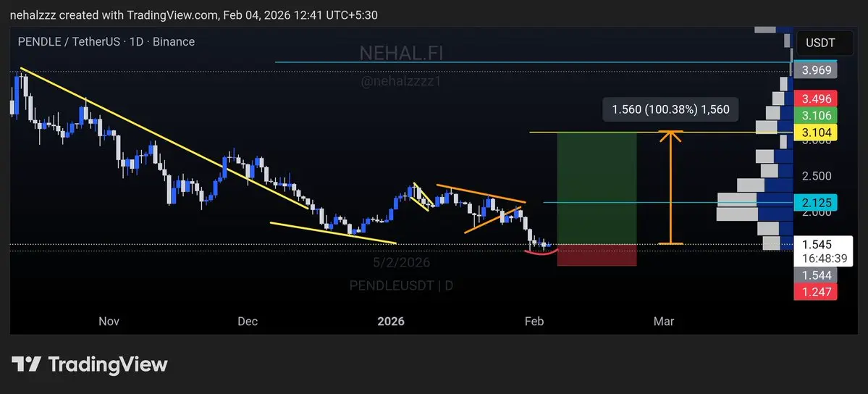This screenshot has height=394, width=868.
Task: Select the green long-position profit zone
Action: [x=597, y=188]
